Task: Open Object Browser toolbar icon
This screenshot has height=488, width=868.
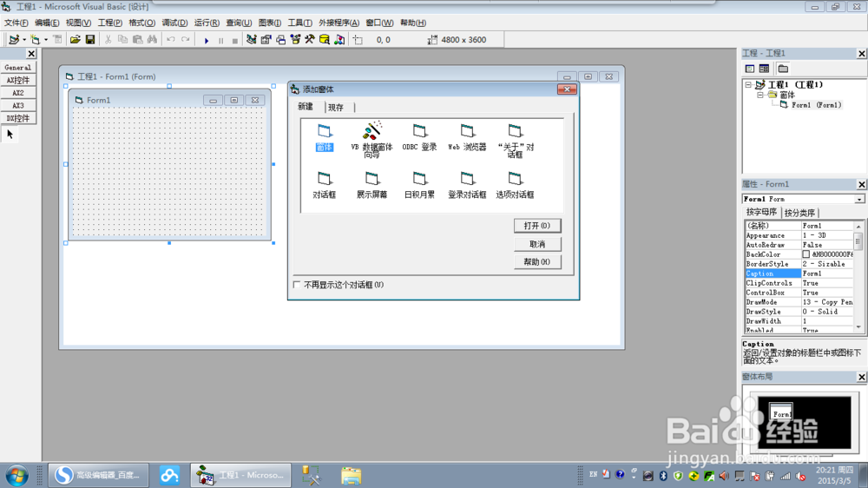Action: [x=295, y=39]
